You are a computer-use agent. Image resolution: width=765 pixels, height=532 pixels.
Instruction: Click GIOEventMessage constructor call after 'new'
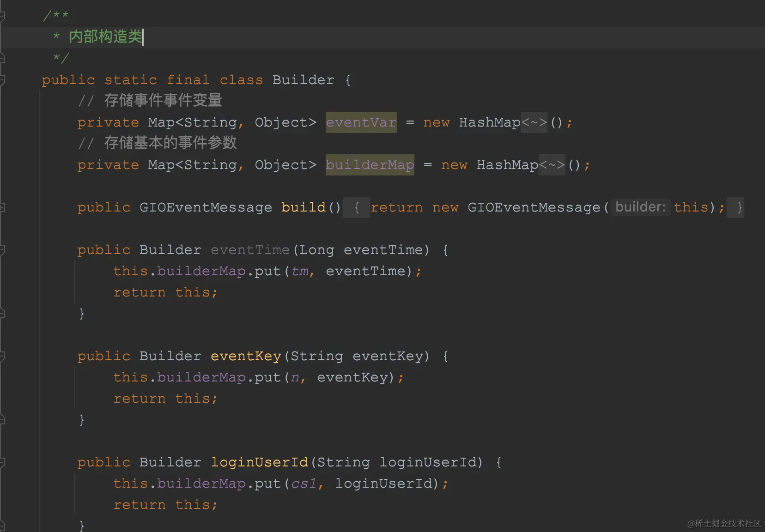pos(534,207)
